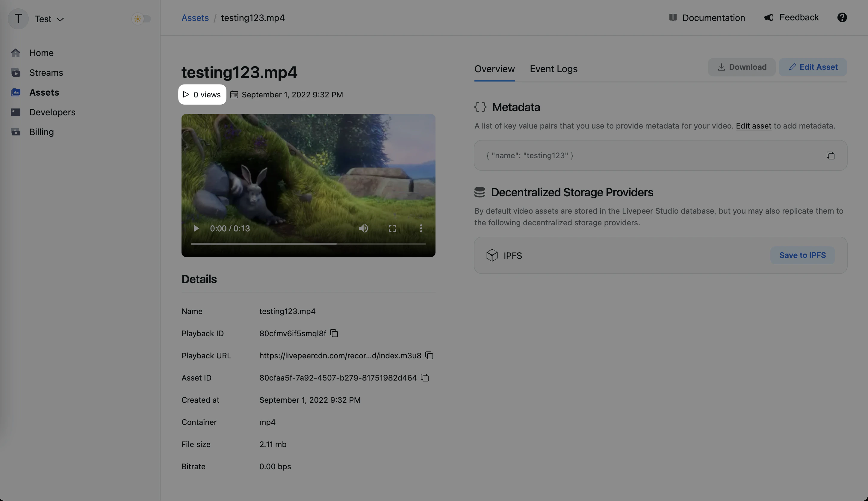Copy the Asset ID with the copy icon
Screen dimensions: 868x501
pos(424,378)
